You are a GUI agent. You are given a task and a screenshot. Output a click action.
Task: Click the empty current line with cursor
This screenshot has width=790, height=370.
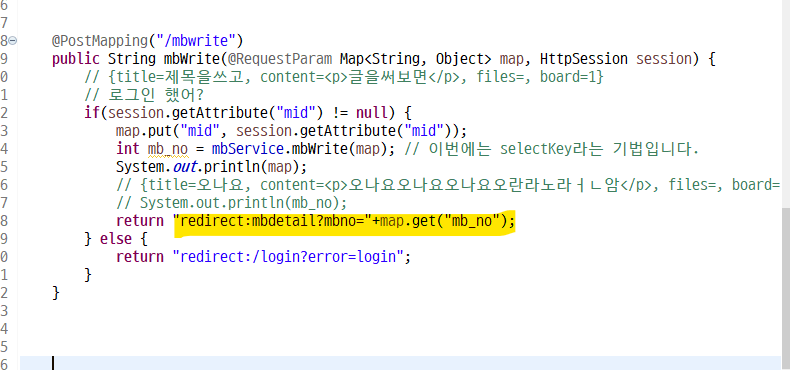click(x=400, y=363)
